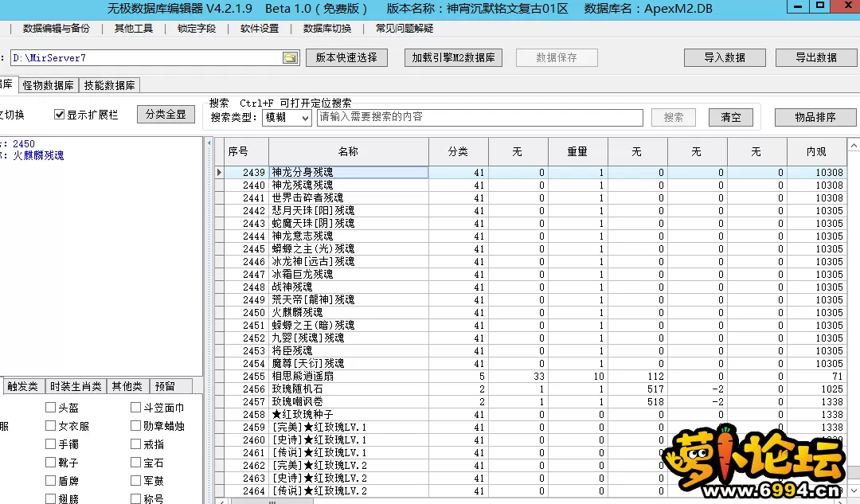Select the 靴子 checkbox
The height and width of the screenshot is (504, 860).
(x=50, y=463)
